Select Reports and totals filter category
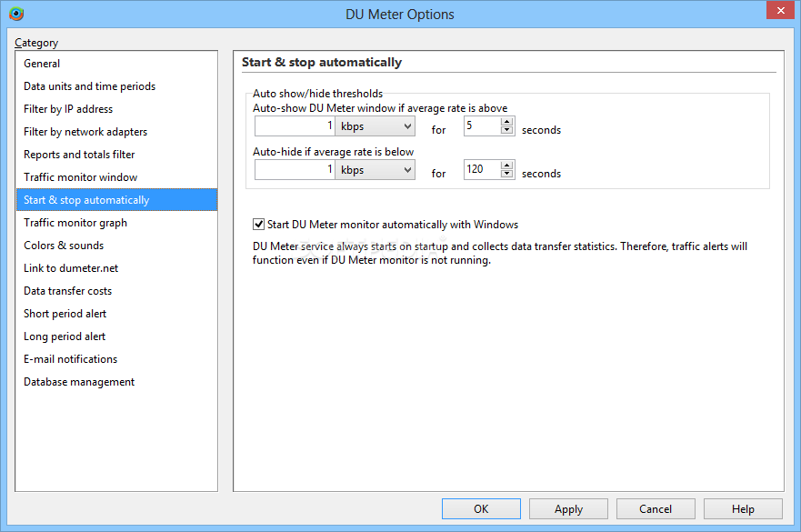The image size is (801, 532). click(116, 155)
